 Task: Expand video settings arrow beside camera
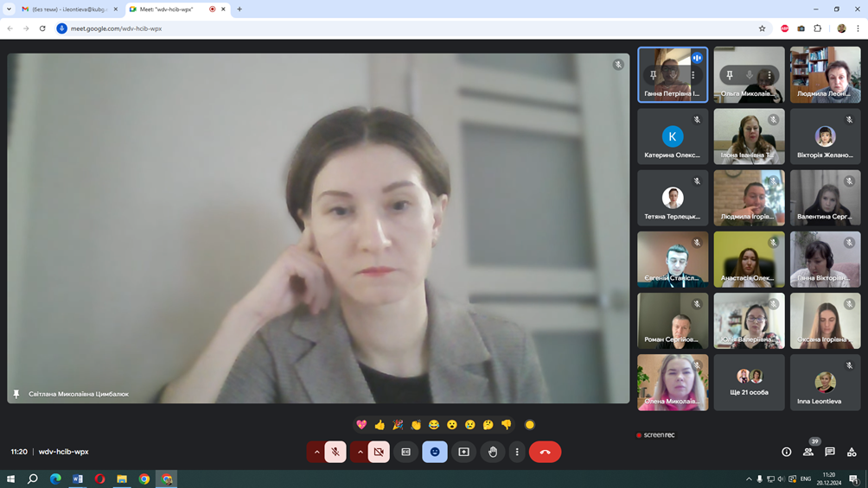pyautogui.click(x=360, y=452)
